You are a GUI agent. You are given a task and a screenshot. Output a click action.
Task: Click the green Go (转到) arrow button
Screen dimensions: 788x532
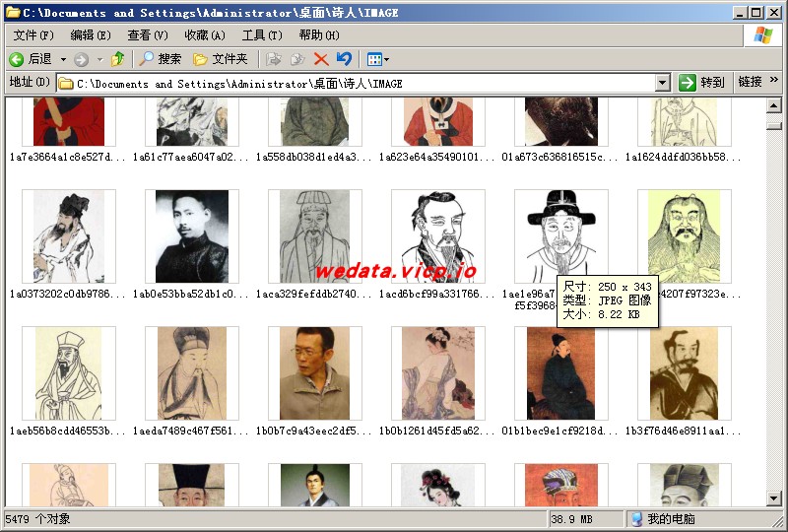[x=687, y=83]
